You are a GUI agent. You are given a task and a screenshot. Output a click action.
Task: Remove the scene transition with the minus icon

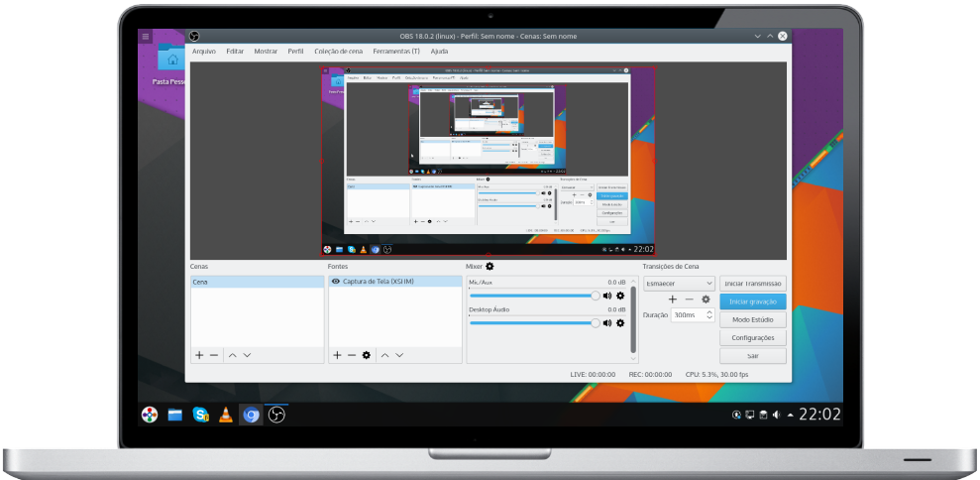[690, 300]
